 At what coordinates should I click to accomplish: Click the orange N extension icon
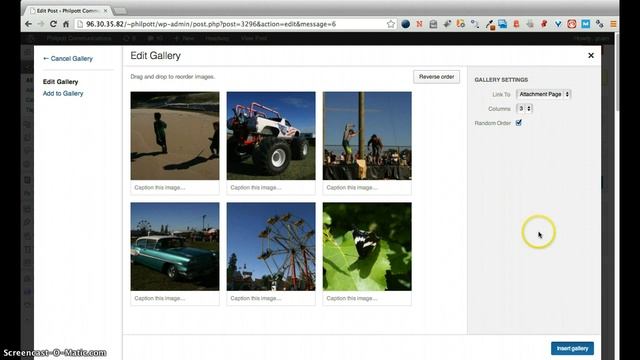(x=419, y=24)
